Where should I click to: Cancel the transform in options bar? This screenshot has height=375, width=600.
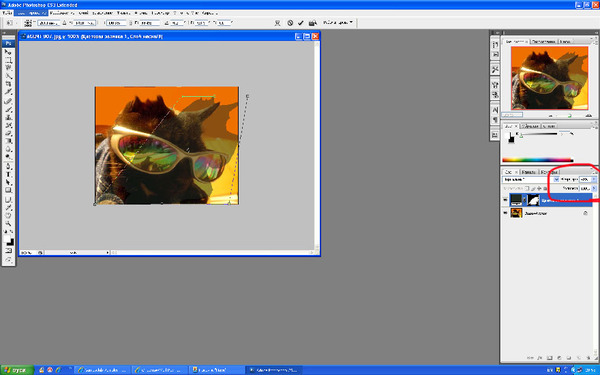click(290, 23)
